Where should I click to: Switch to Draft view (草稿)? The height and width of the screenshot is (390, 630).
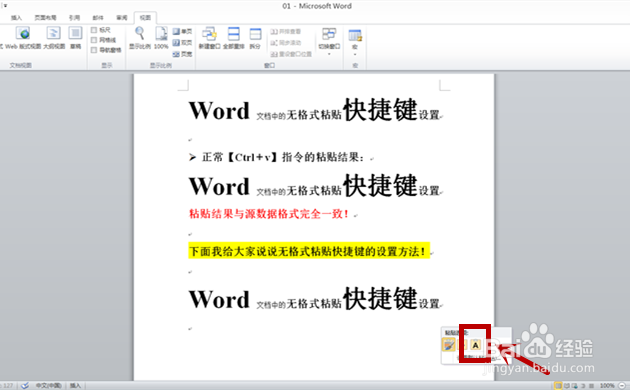(76, 38)
